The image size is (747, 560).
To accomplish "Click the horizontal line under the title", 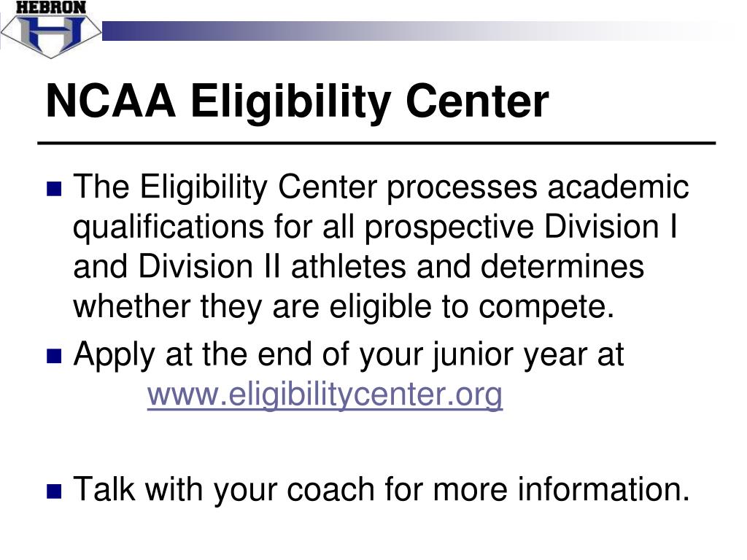I will coord(377,143).
